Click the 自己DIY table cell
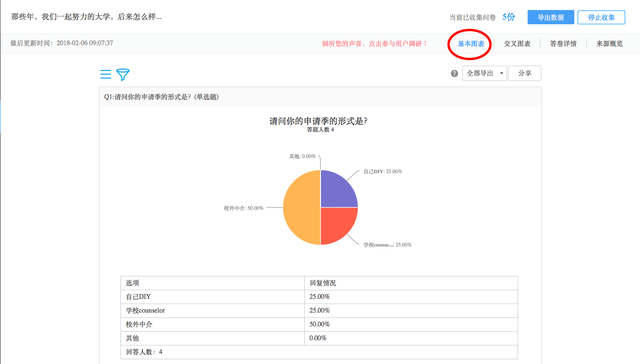Viewport: 640px width, 364px height. (x=212, y=297)
